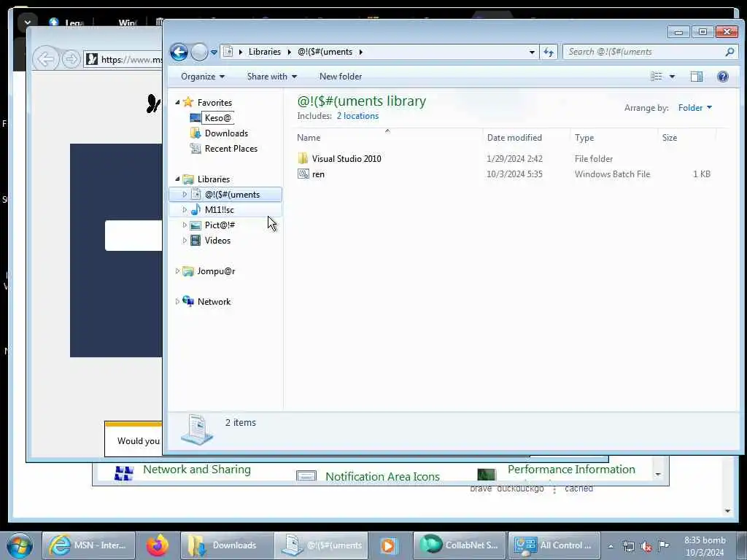
Task: Open Recent Places in Favorites
Action: 231,149
